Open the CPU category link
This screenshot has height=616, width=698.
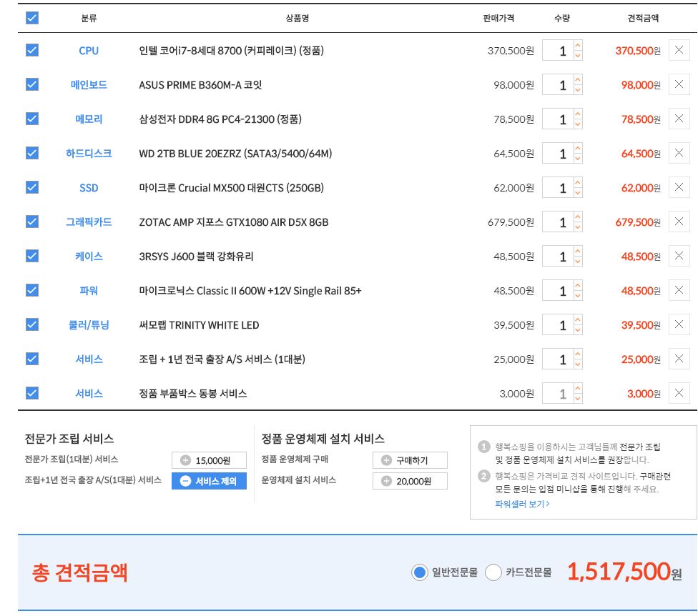pyautogui.click(x=89, y=51)
